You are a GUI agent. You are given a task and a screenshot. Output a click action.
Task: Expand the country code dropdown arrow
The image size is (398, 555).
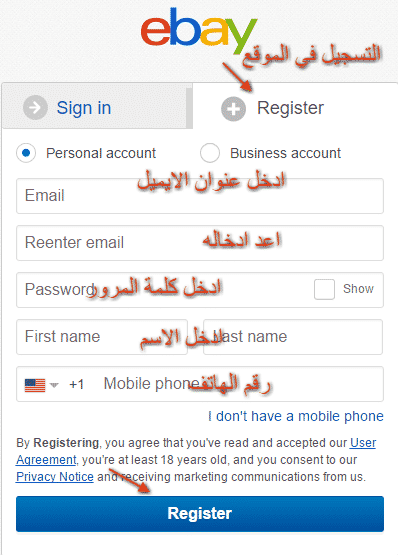tap(54, 385)
